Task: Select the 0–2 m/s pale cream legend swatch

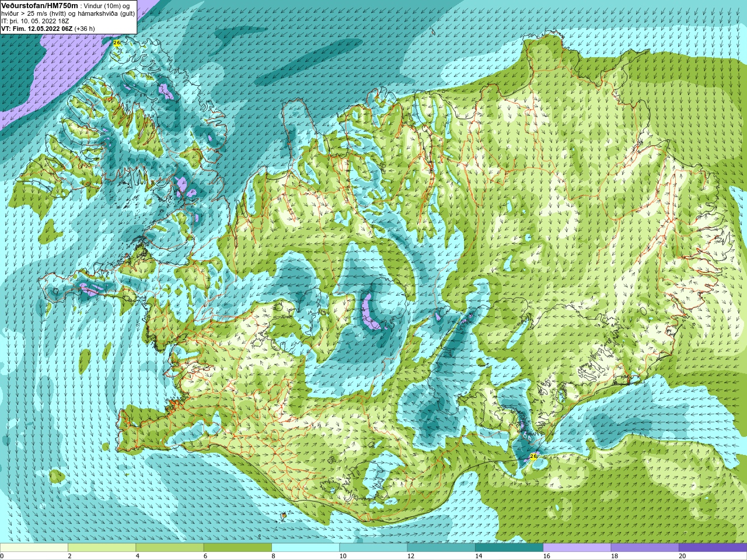Action: (x=34, y=548)
